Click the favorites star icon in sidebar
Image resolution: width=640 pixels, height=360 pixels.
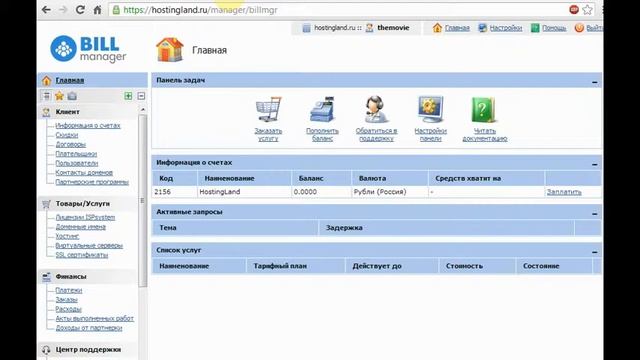pos(59,96)
